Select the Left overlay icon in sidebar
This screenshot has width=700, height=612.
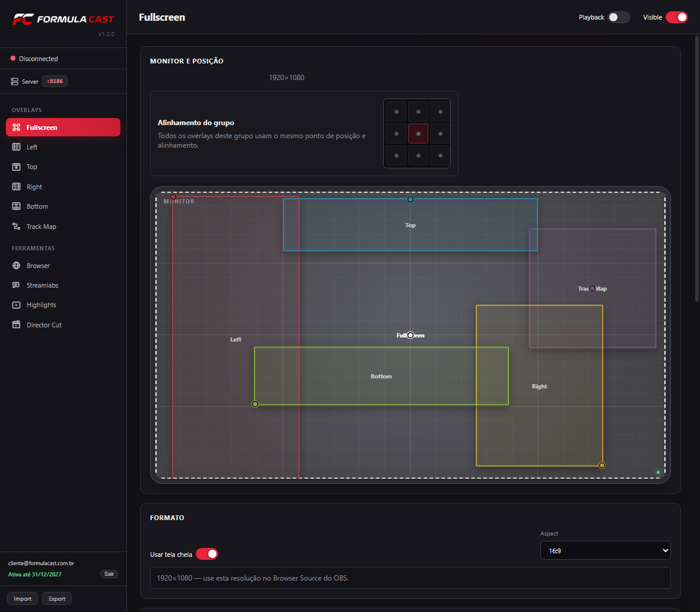(x=16, y=147)
